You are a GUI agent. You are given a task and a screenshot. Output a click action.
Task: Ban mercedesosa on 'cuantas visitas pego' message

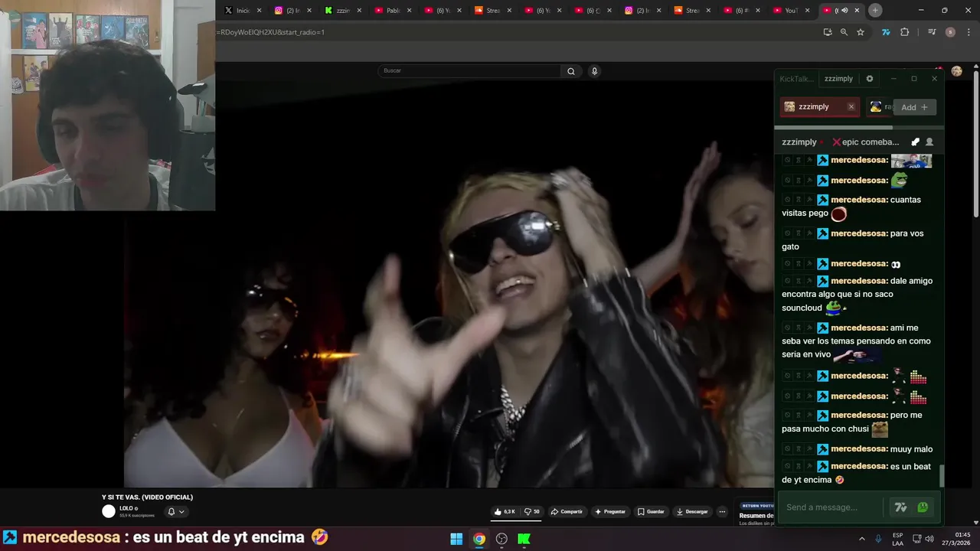[787, 200]
